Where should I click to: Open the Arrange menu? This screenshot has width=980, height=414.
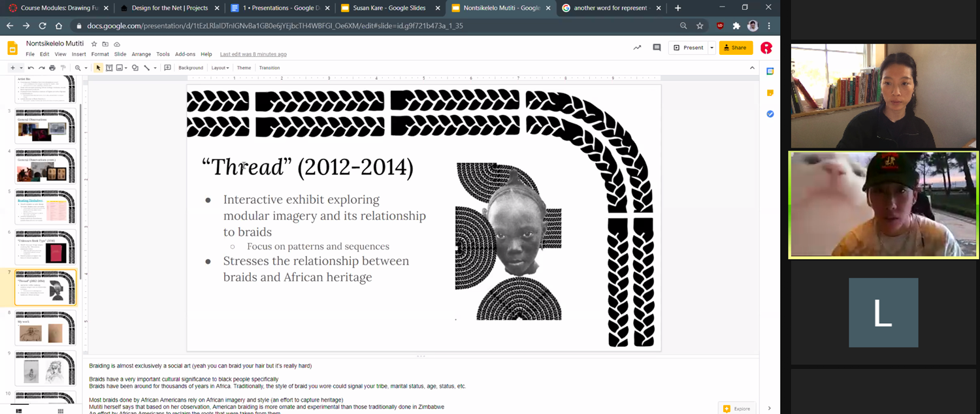(x=141, y=54)
